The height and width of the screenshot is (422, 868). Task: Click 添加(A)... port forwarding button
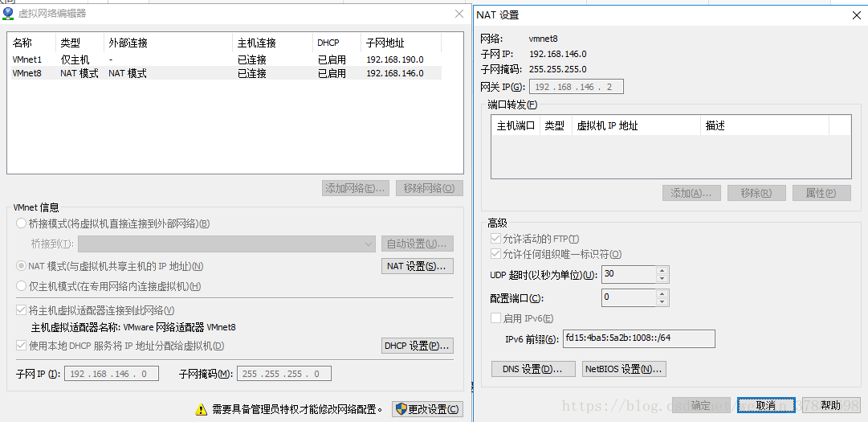[691, 193]
